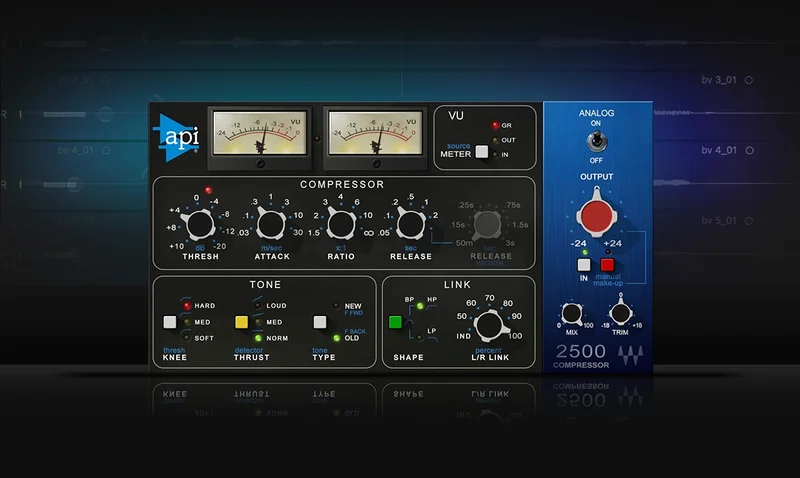Click the bv 5_01 track label on right
Viewport: 800px width, 478px height.
pos(719,221)
